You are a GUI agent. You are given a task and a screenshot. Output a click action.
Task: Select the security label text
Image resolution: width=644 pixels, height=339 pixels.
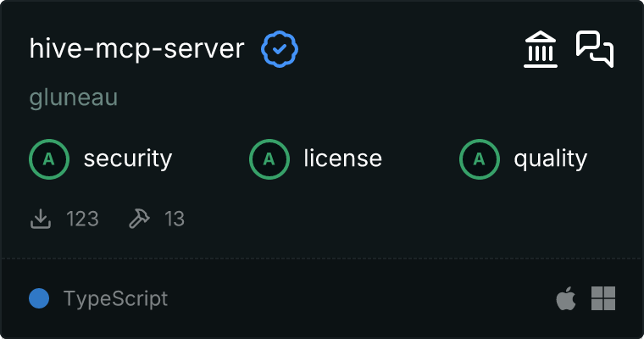(x=127, y=158)
